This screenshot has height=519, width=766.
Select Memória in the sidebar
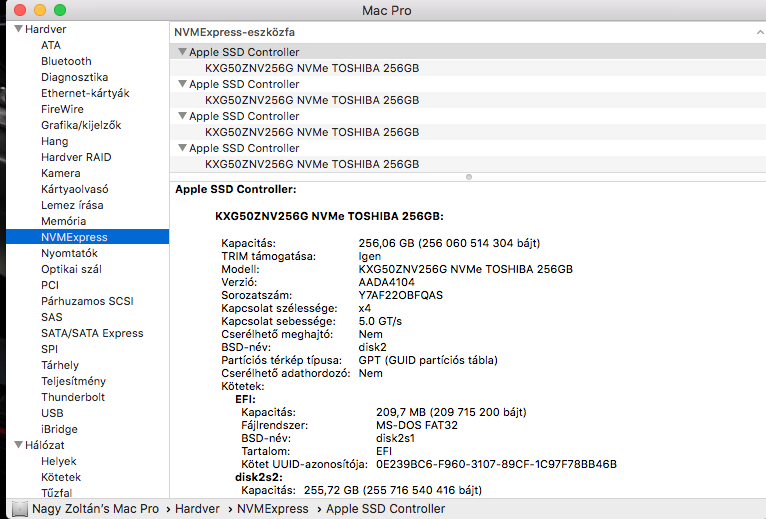64,221
